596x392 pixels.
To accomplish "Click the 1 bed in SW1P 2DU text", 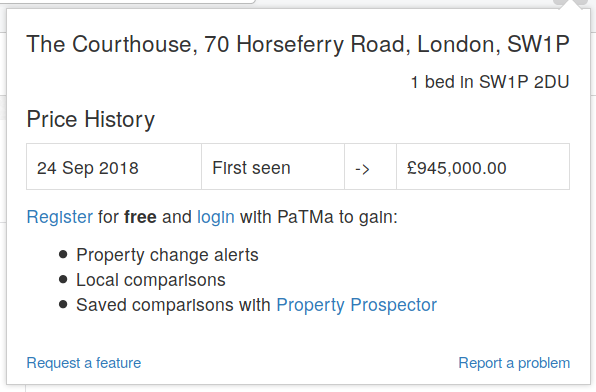I will [490, 82].
